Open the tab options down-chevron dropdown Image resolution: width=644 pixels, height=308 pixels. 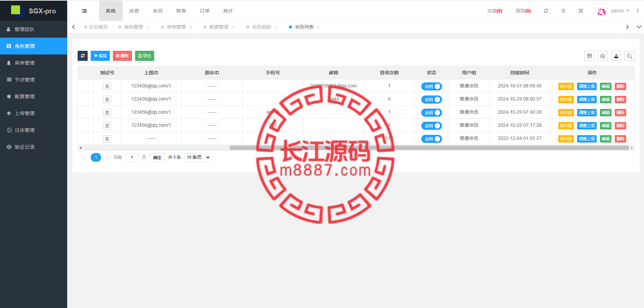click(x=639, y=27)
